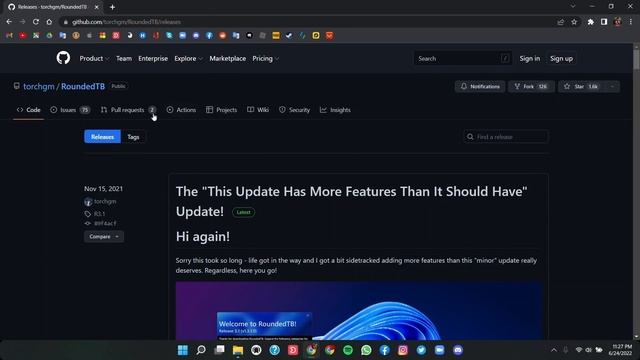This screenshot has width=640, height=360.
Task: Open Windows taskbar search
Action: tap(201, 350)
